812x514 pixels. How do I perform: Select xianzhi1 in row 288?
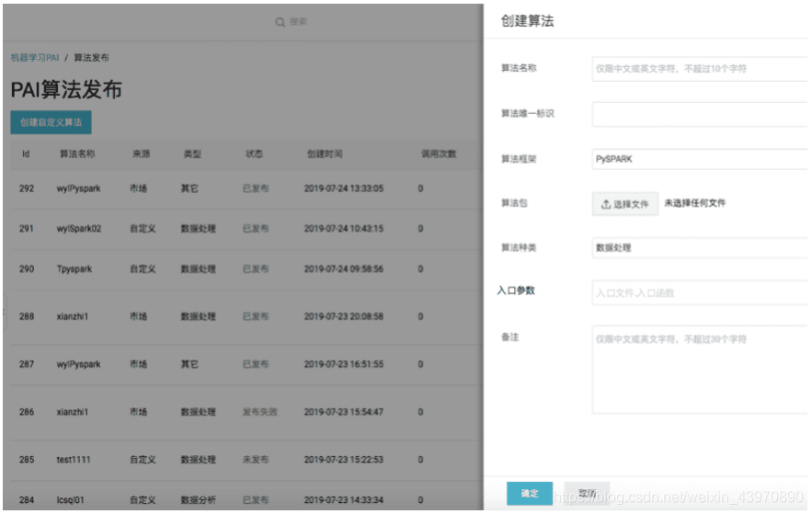73,317
